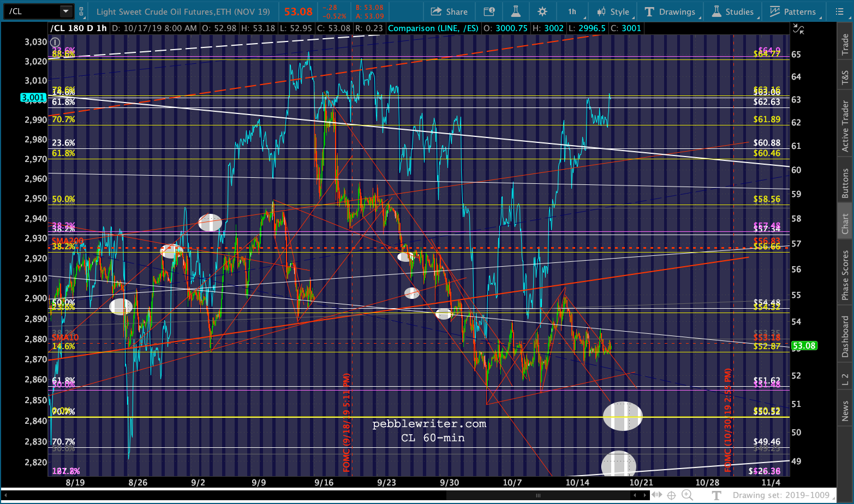Click the 53.08 last price in header

click(298, 11)
